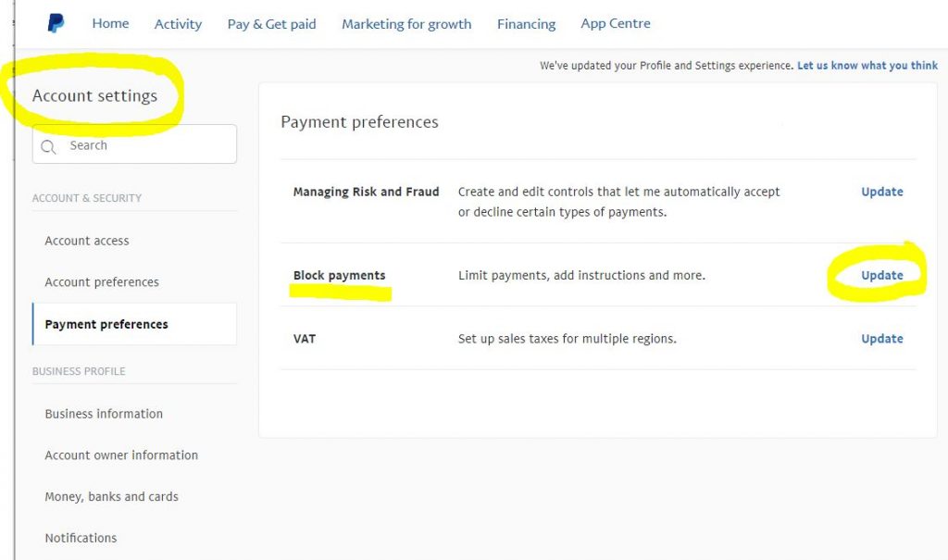
Task: Open the Home menu item
Action: tap(111, 23)
